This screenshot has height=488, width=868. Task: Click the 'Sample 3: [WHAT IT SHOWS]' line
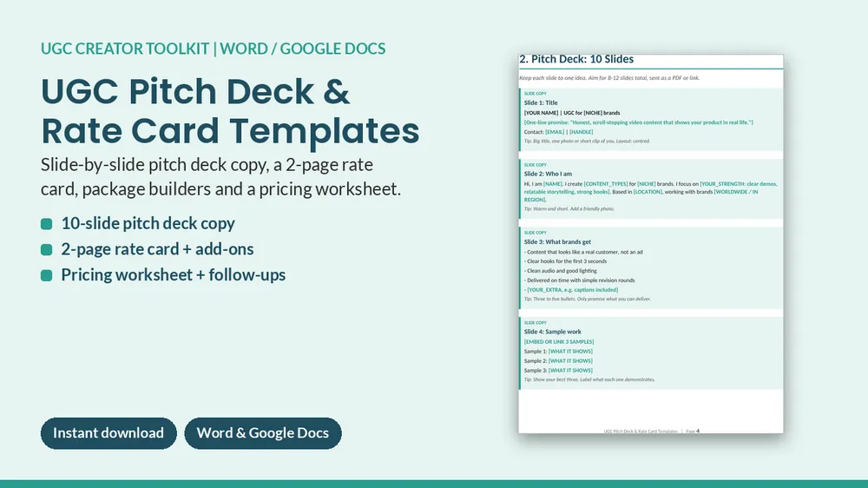(558, 371)
